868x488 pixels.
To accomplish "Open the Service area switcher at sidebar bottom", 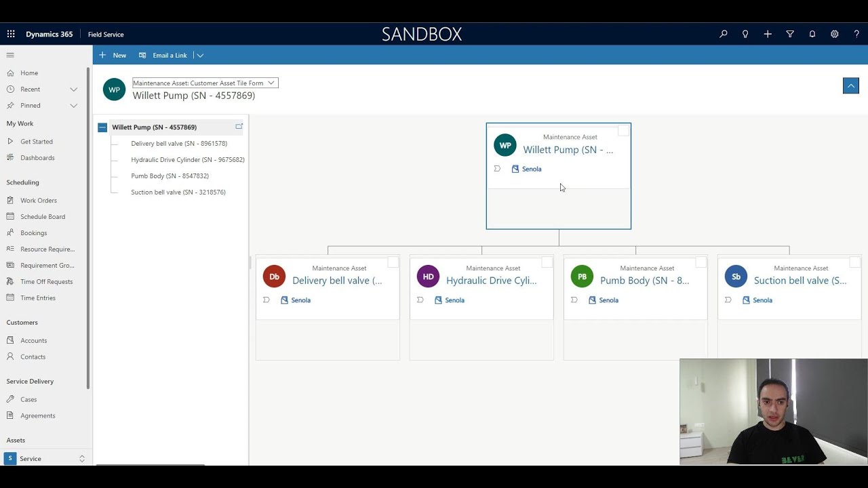I will 45,459.
